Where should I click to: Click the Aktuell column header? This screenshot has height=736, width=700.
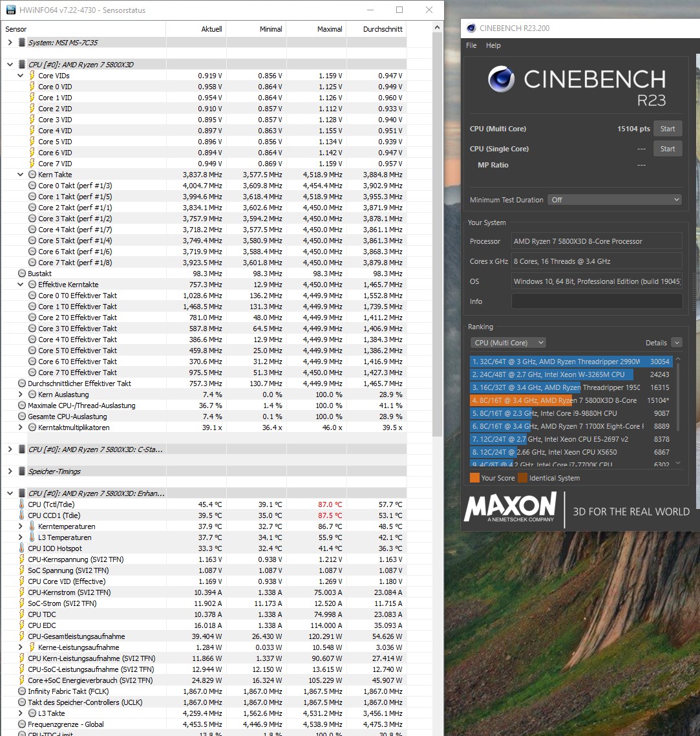coord(196,29)
